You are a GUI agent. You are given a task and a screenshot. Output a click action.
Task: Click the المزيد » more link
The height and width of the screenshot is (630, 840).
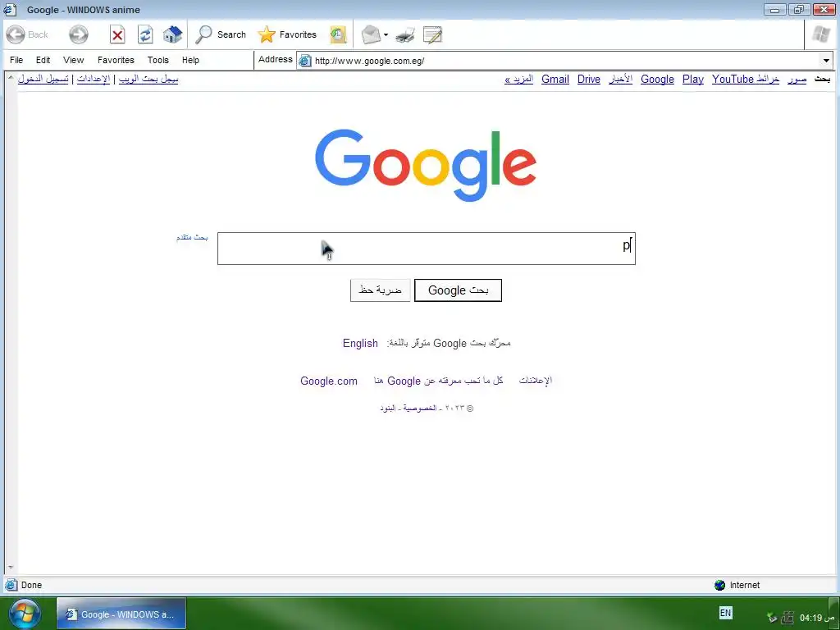tap(518, 80)
